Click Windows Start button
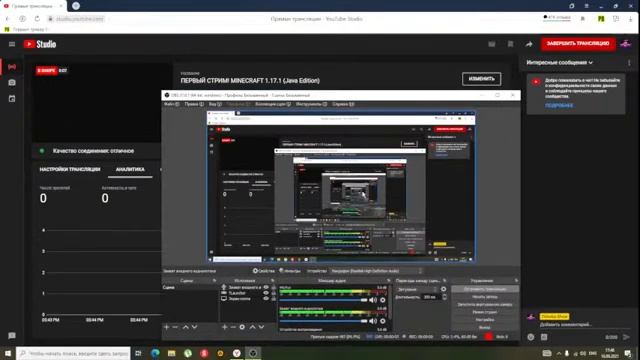The height and width of the screenshot is (360, 640). pyautogui.click(x=8, y=353)
